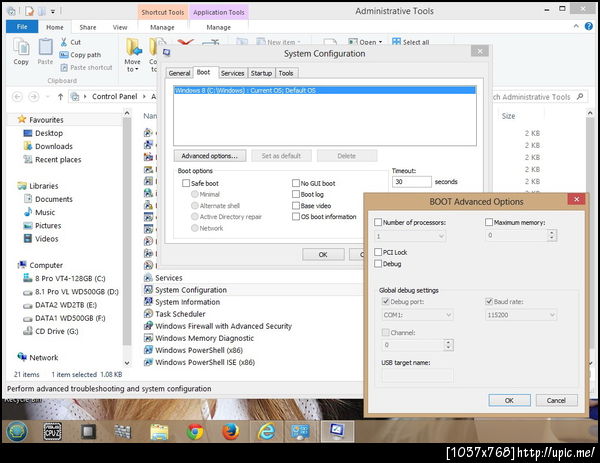This screenshot has height=463, width=600.
Task: Click the USB target name field
Action: [417, 376]
